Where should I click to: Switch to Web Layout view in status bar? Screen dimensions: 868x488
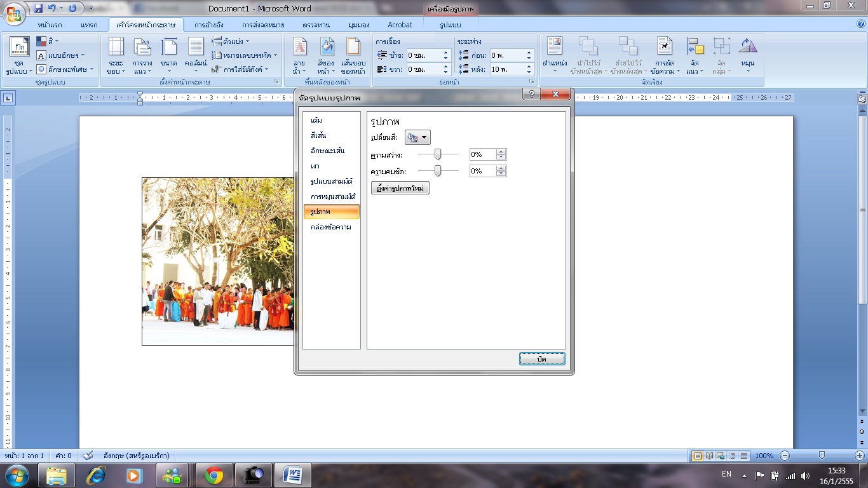721,456
